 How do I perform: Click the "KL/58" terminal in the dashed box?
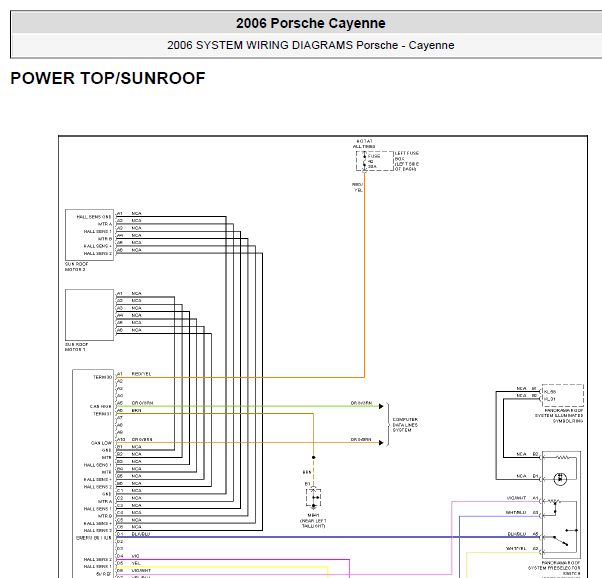click(x=550, y=392)
